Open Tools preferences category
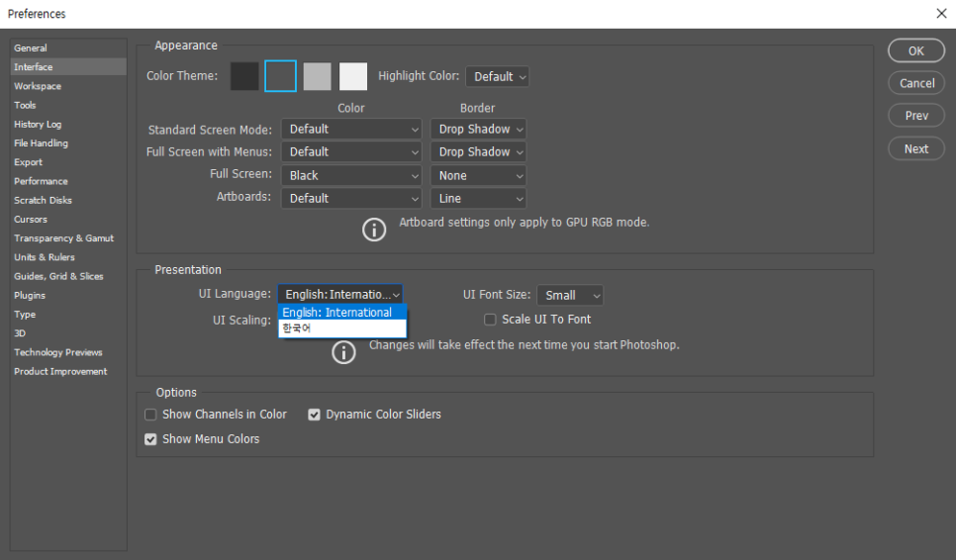Screen dimensions: 956x560 click(x=68, y=105)
